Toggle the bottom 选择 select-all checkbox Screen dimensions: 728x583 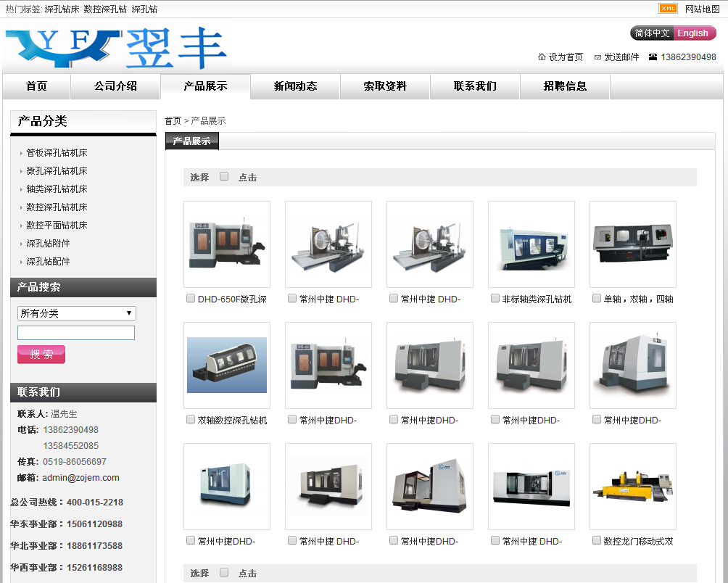(x=224, y=572)
